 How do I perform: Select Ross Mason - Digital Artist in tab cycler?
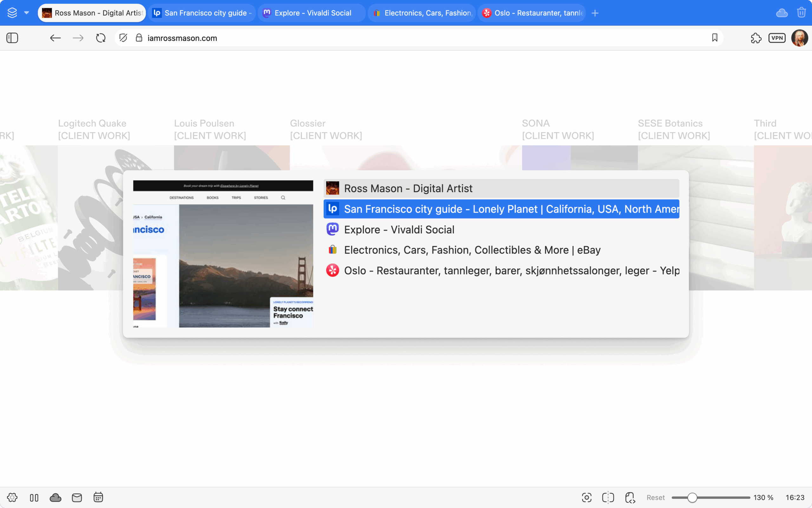pos(501,189)
